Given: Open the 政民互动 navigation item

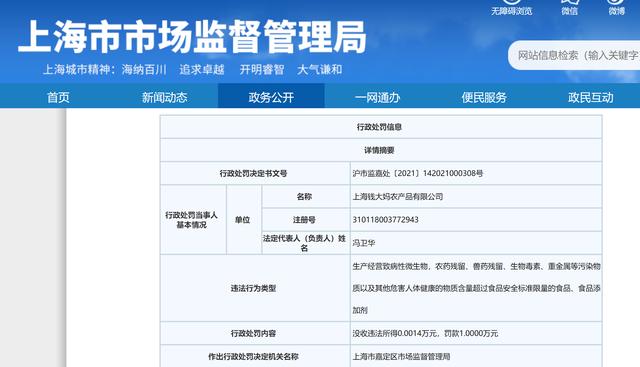Looking at the screenshot, I should tap(591, 97).
